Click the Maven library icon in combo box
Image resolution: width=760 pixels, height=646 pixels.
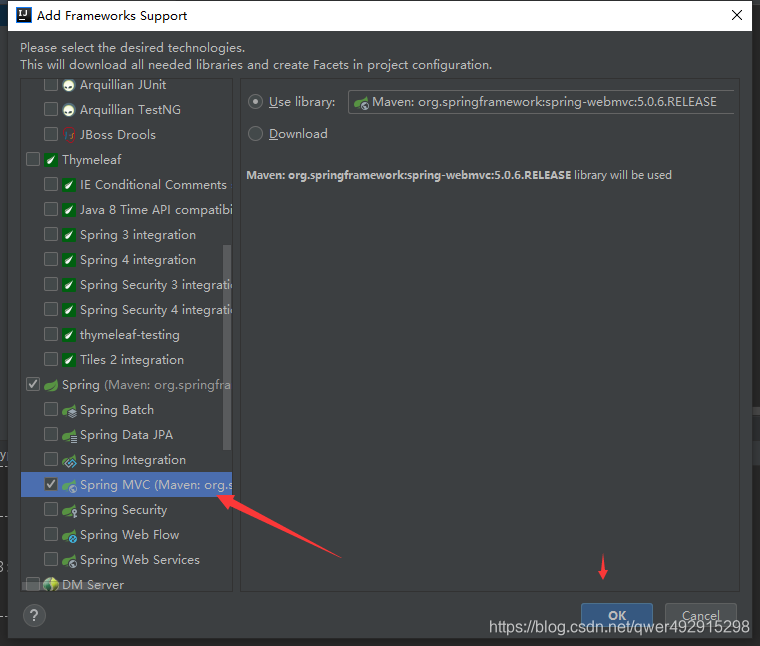coord(362,103)
